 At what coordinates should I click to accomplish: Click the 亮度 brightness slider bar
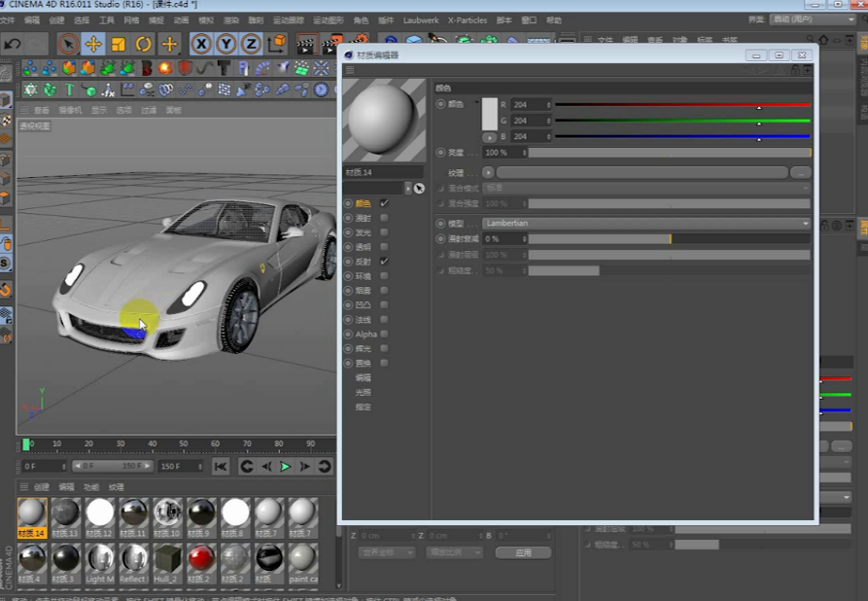pos(670,153)
